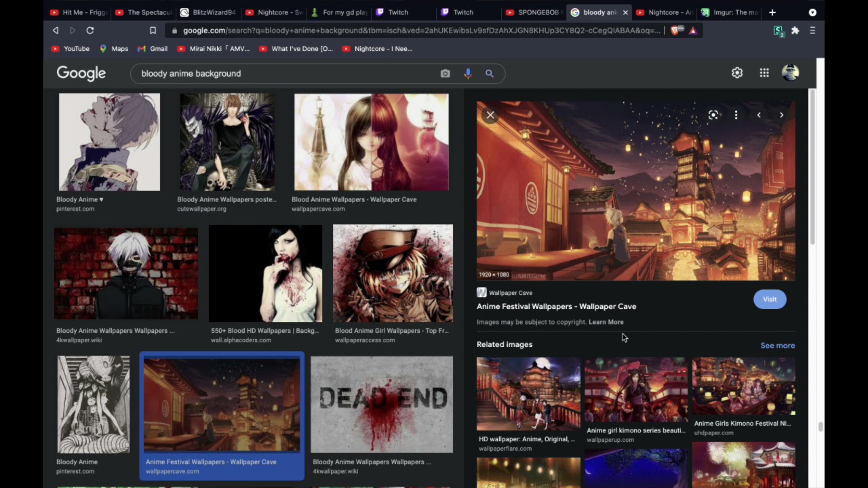
Task: Open Bloody Anime ♥ pinterest thumbnail
Action: [x=109, y=142]
